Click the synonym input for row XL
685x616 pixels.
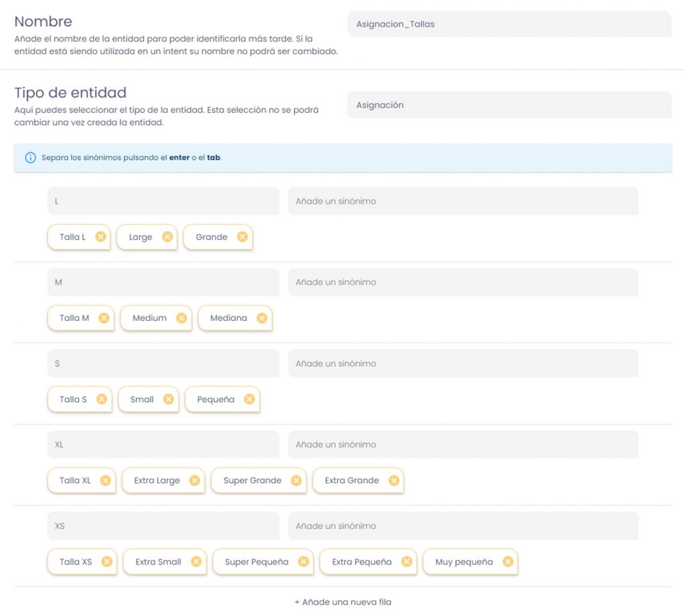[463, 445]
